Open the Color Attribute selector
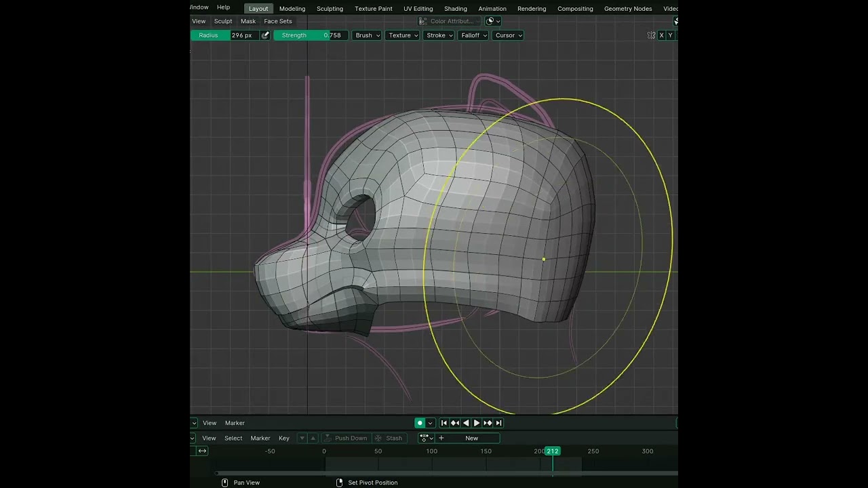The image size is (868, 488). 449,21
